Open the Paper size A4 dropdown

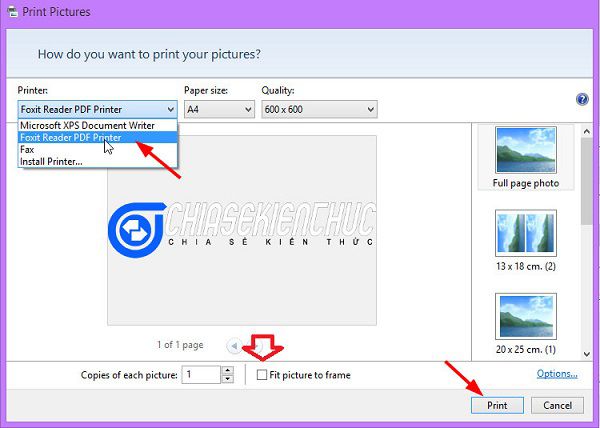219,109
